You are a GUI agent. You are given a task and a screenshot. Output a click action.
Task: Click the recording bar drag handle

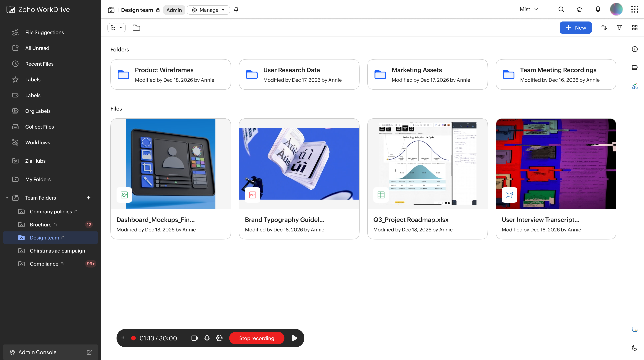[x=122, y=338]
